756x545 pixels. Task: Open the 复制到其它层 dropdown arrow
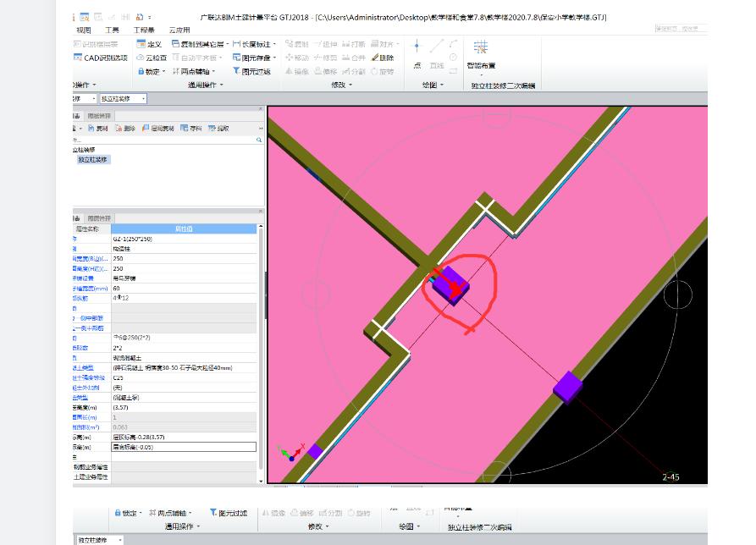pos(227,44)
